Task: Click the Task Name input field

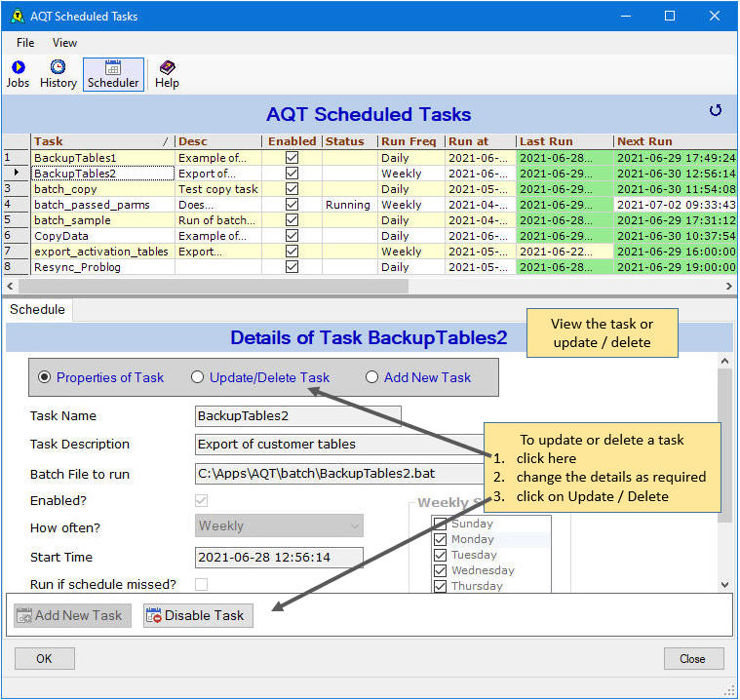Action: (x=298, y=416)
